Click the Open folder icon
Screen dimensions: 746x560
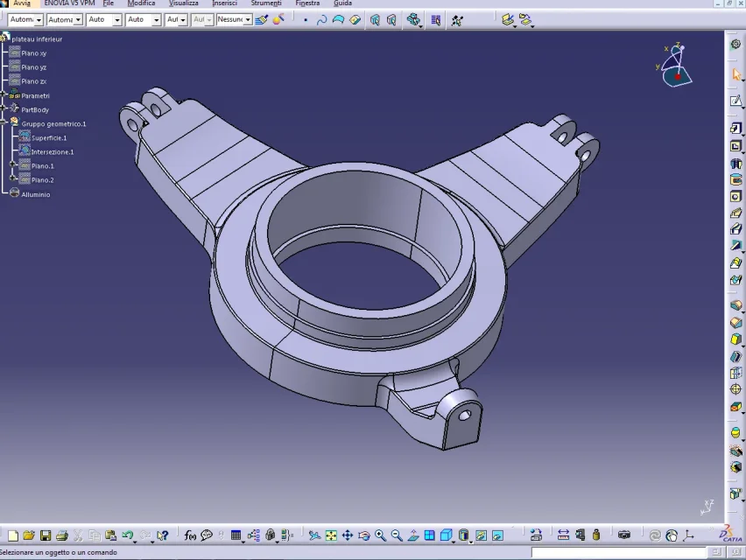[29, 535]
